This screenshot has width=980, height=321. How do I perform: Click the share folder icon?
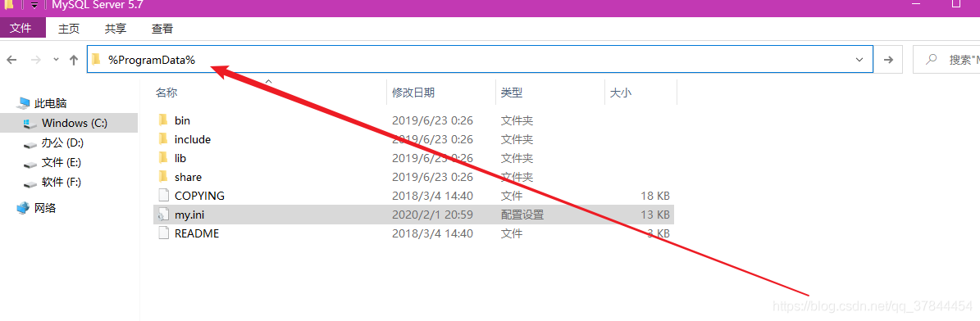[164, 177]
